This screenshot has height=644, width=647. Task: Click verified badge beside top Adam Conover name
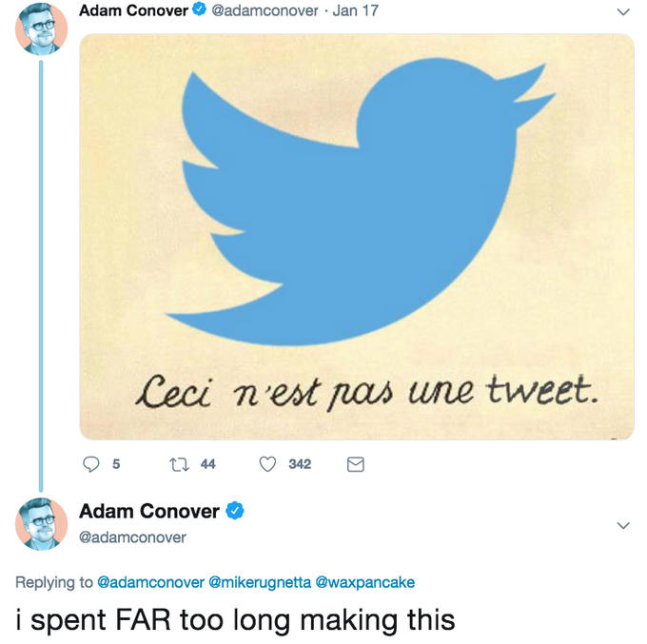click(200, 10)
